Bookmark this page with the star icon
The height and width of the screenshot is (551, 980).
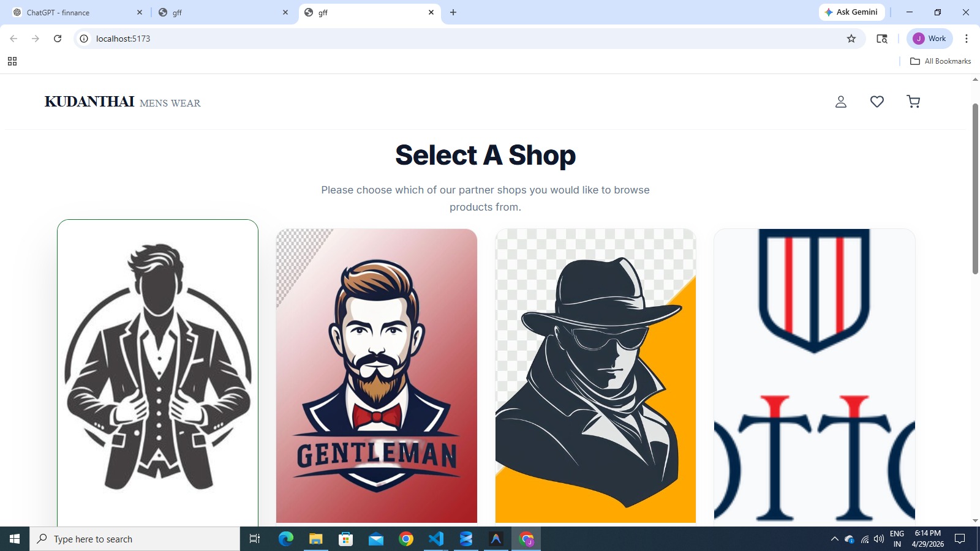click(851, 39)
